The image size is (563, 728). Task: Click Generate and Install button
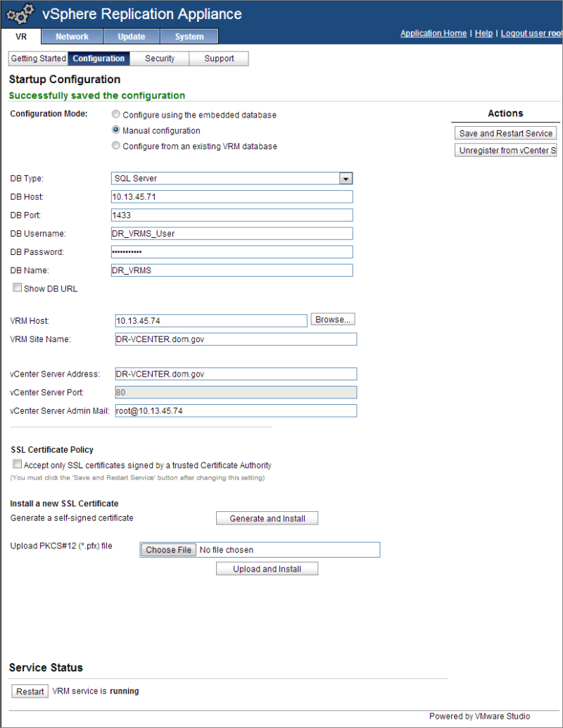click(x=267, y=518)
